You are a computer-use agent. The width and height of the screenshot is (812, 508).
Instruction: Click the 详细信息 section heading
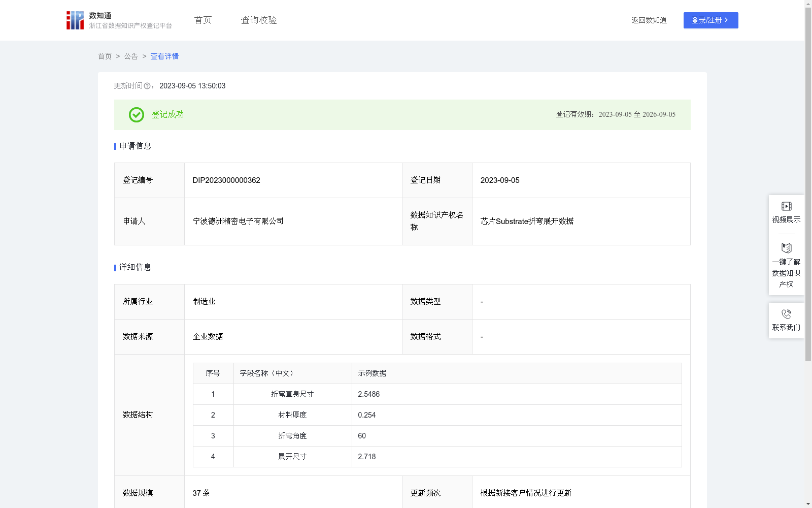135,268
